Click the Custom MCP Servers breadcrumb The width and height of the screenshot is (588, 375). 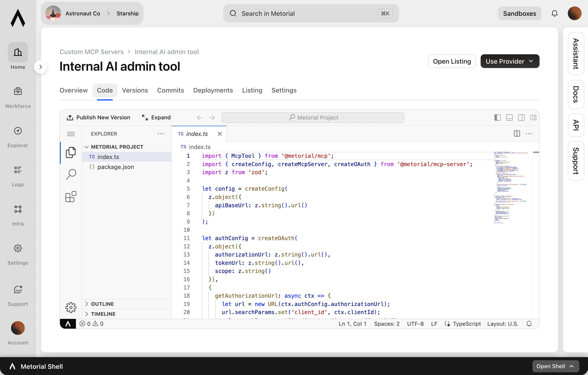(92, 52)
